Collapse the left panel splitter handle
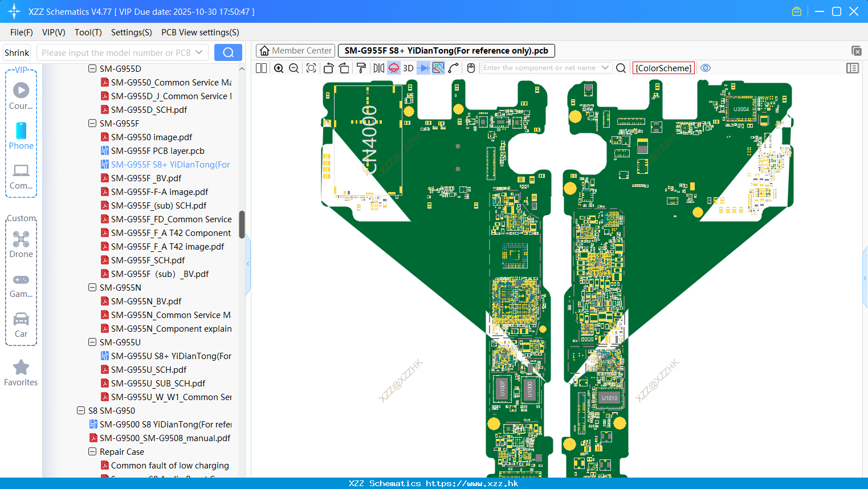The image size is (868, 489). tap(248, 264)
